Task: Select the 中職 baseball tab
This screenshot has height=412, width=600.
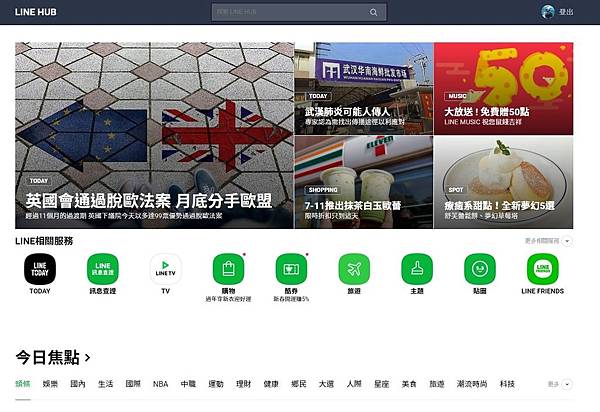Action: tap(188, 384)
